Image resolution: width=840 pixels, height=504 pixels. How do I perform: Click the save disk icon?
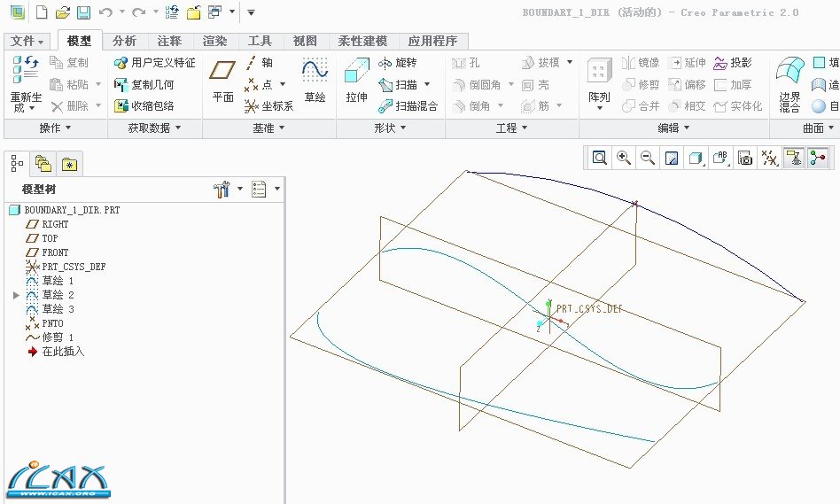tap(83, 12)
